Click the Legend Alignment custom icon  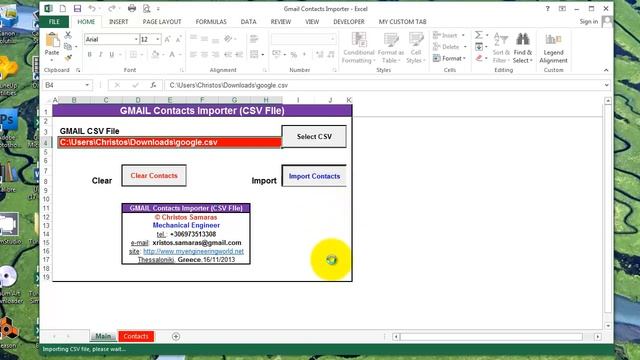click(x=553, y=40)
